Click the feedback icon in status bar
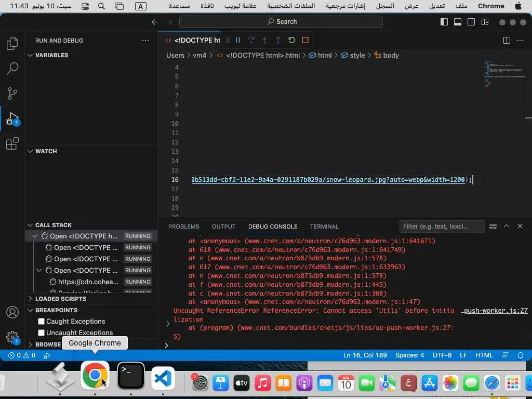Screen dimensions: 532x399 (x=505, y=355)
